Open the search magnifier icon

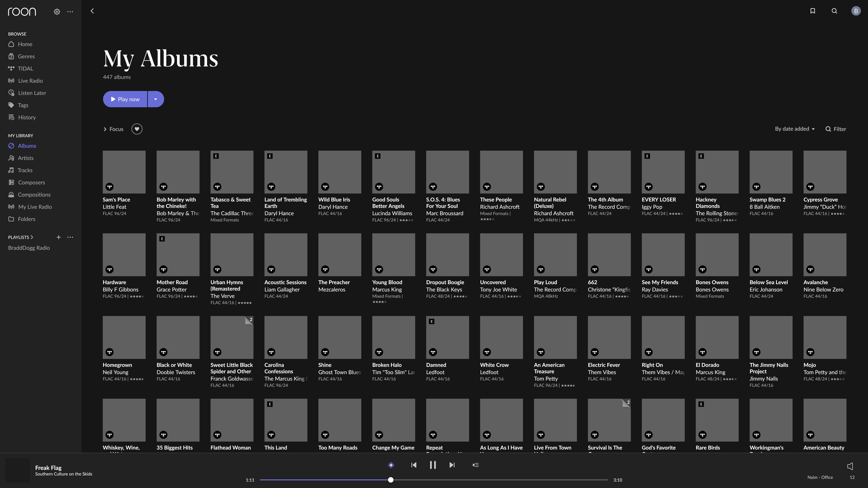click(x=834, y=11)
